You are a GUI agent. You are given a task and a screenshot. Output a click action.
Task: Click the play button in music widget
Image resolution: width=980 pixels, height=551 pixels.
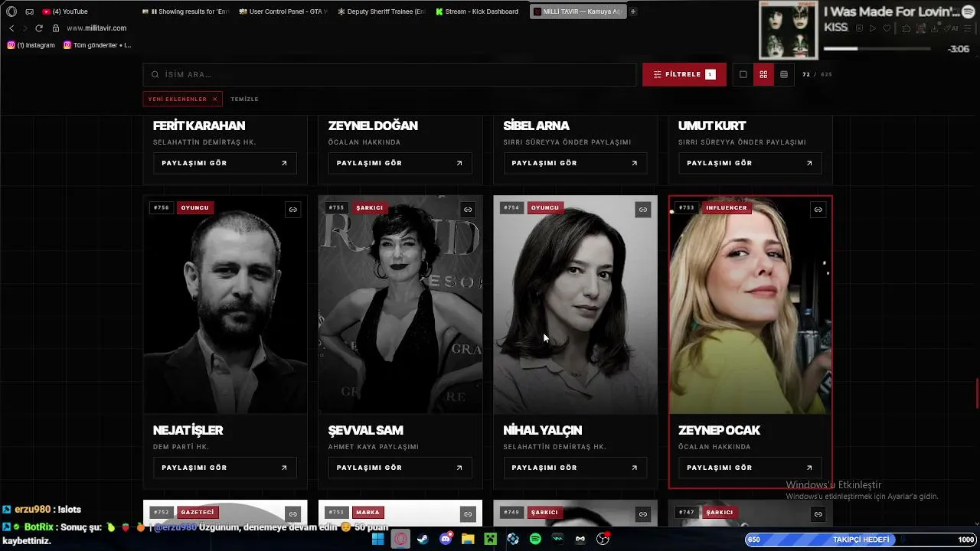point(872,28)
